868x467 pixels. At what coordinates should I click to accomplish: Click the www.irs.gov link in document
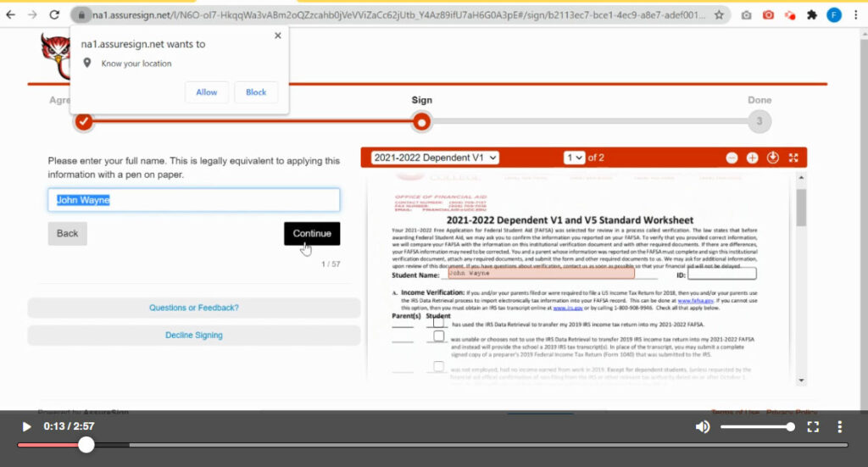pyautogui.click(x=567, y=308)
